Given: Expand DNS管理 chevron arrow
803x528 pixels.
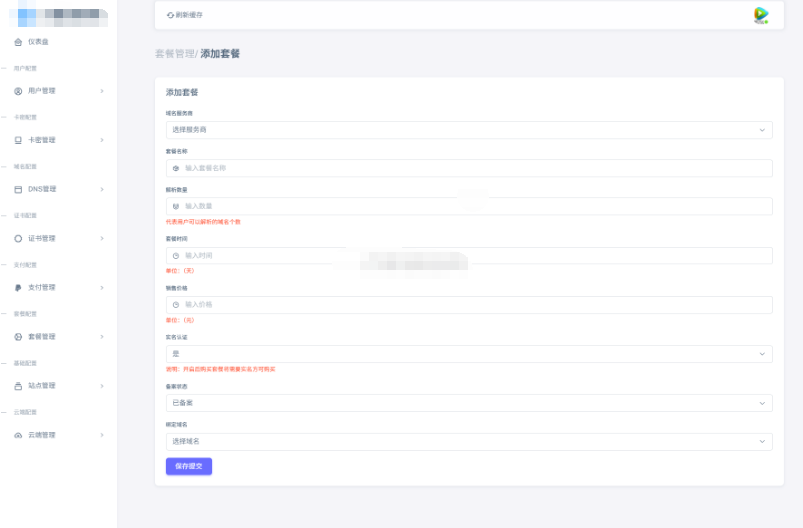Looking at the screenshot, I should click(102, 189).
